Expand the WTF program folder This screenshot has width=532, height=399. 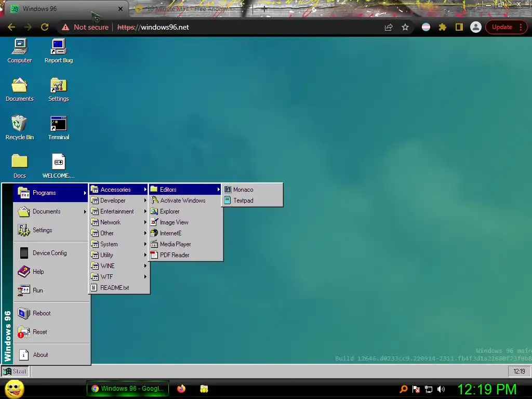click(x=119, y=276)
